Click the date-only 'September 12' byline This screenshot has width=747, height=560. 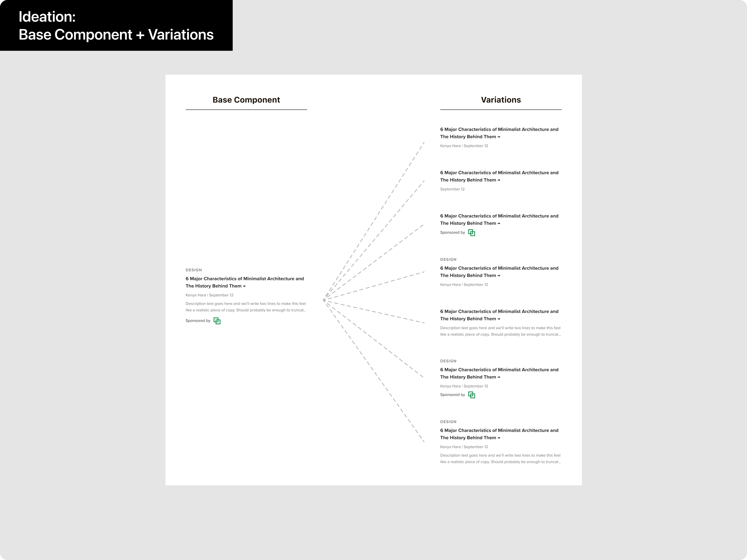click(452, 189)
